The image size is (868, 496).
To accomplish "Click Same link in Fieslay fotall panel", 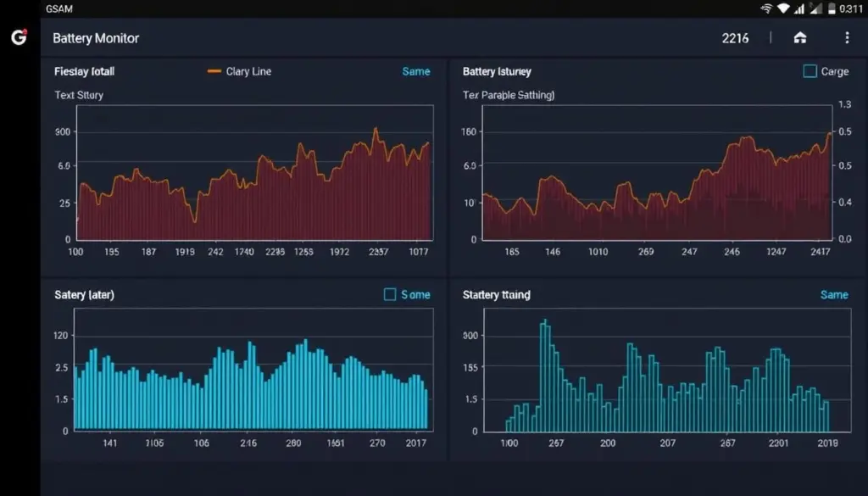I will pos(415,71).
